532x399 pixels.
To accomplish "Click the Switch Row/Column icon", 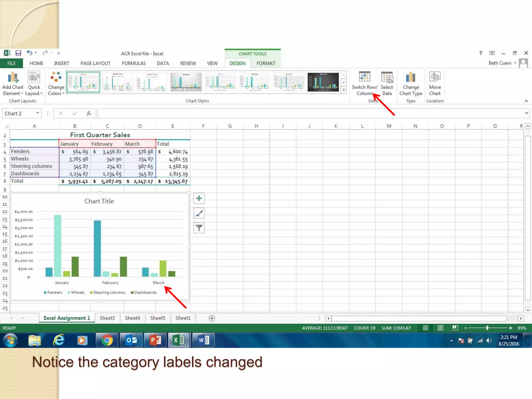I will 364,77.
